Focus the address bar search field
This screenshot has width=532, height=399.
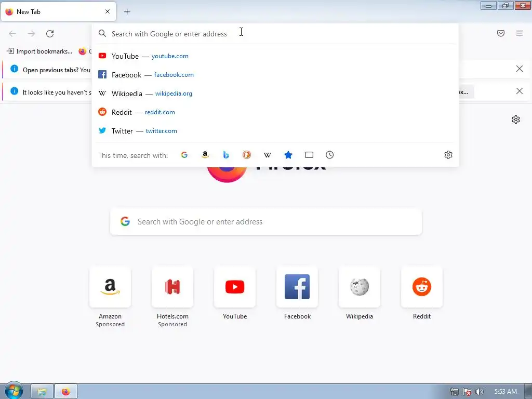(x=275, y=34)
